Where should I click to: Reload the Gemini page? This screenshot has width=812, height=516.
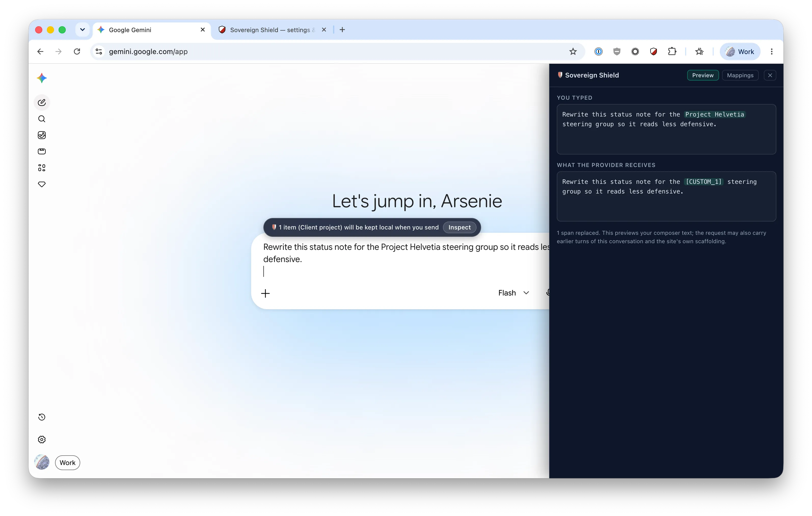[x=77, y=51]
